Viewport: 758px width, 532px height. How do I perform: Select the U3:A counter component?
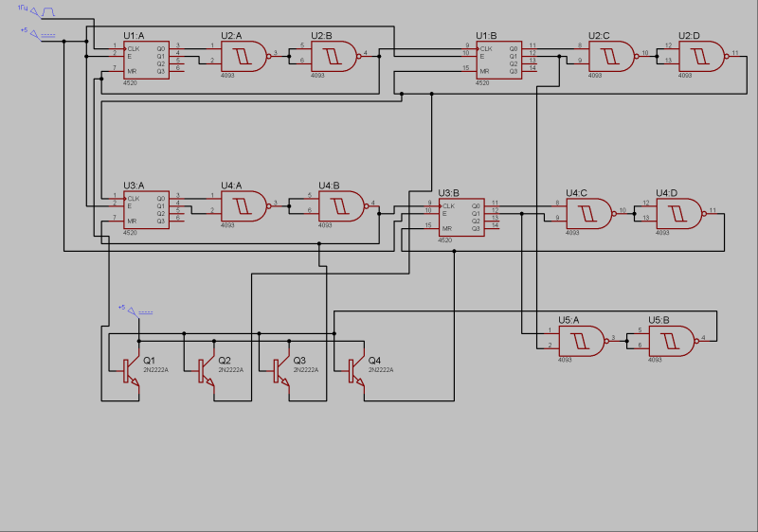click(146, 209)
